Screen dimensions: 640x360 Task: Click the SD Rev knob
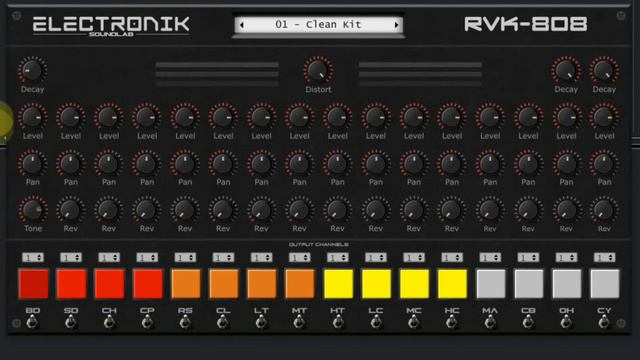coord(71,210)
